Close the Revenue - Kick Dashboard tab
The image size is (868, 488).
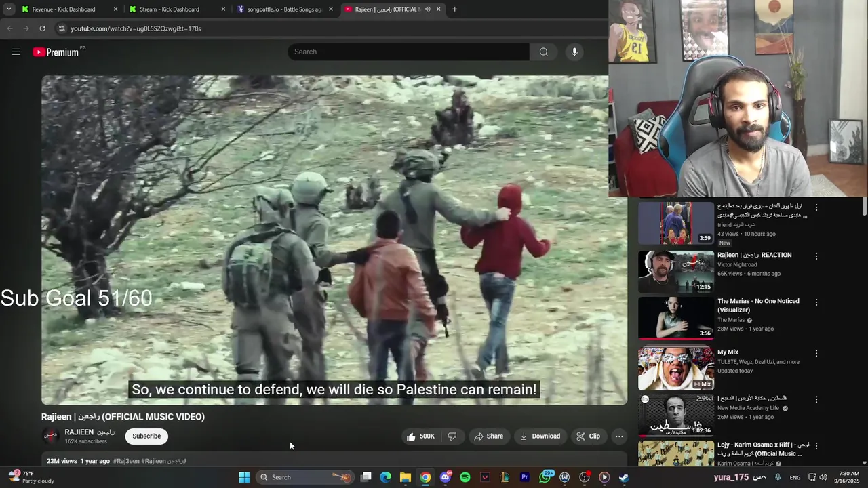coord(115,9)
